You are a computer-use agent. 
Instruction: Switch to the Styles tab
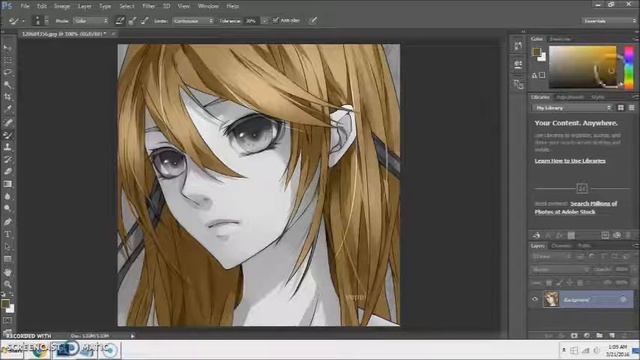(x=598, y=97)
